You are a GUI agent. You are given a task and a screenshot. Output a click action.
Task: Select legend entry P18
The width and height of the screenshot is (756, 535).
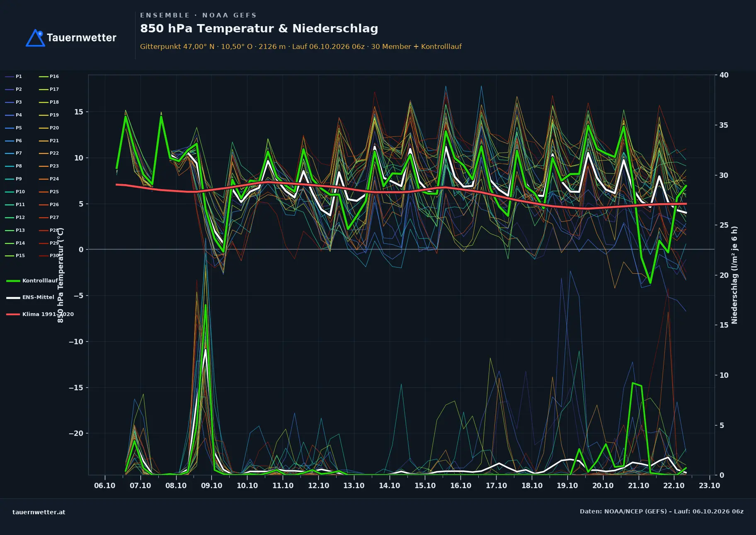[x=49, y=102]
